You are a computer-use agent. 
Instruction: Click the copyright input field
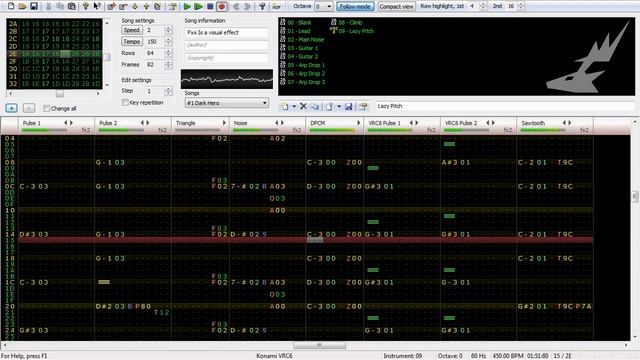227,58
